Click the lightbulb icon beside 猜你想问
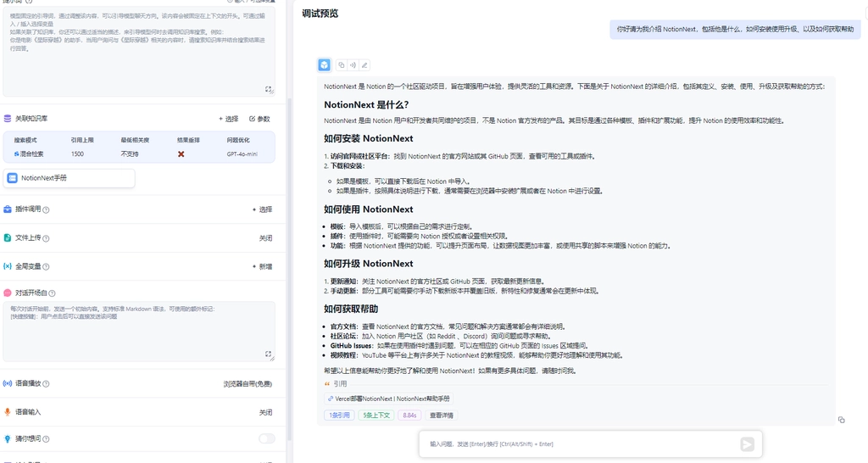This screenshot has width=868, height=463. click(8, 438)
